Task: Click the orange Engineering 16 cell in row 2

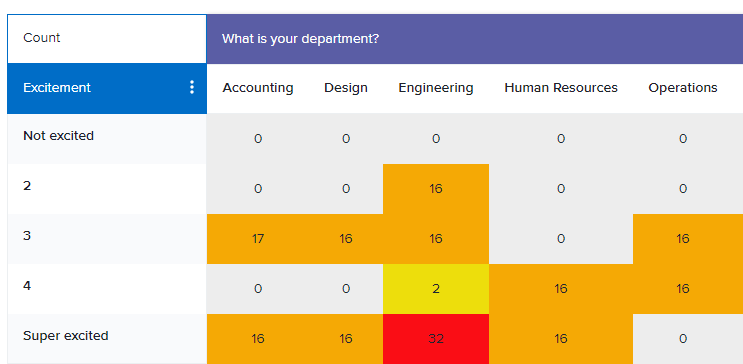Action: click(x=436, y=189)
